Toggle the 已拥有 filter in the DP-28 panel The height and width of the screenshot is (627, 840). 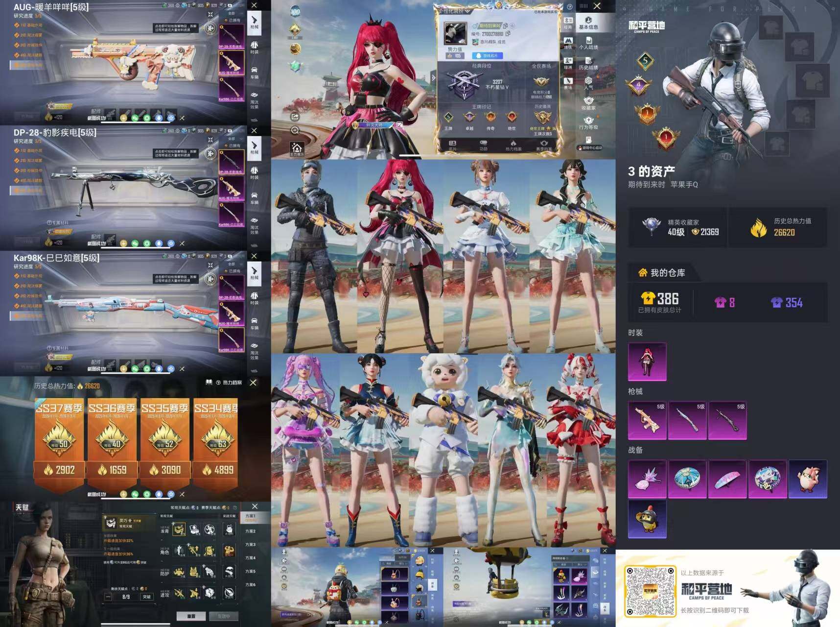tap(233, 145)
